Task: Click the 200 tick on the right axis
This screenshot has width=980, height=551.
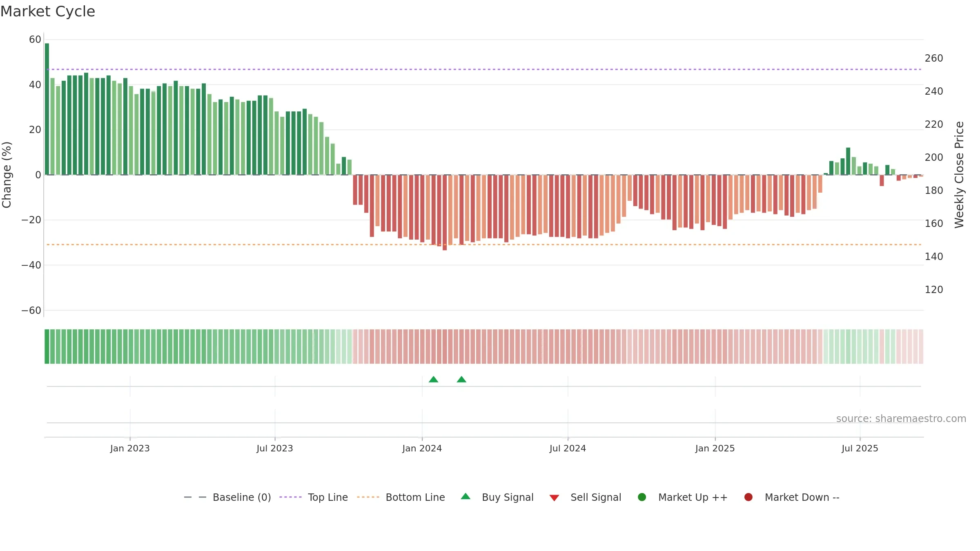Action: [934, 158]
